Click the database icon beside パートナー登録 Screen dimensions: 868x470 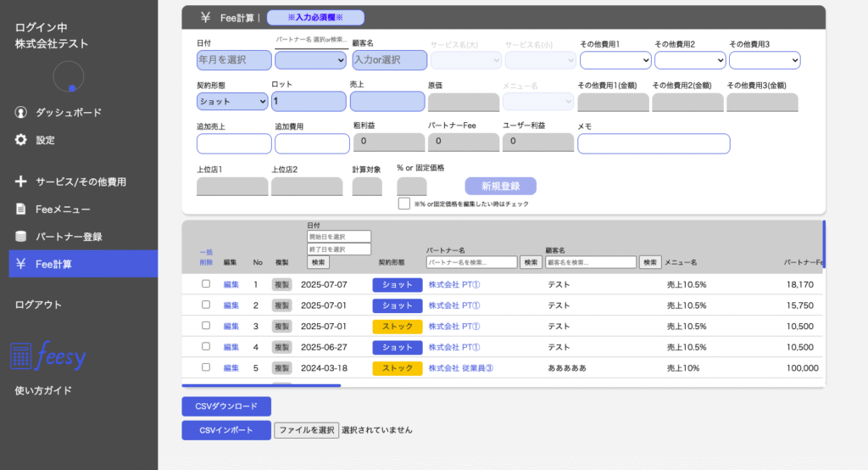21,237
